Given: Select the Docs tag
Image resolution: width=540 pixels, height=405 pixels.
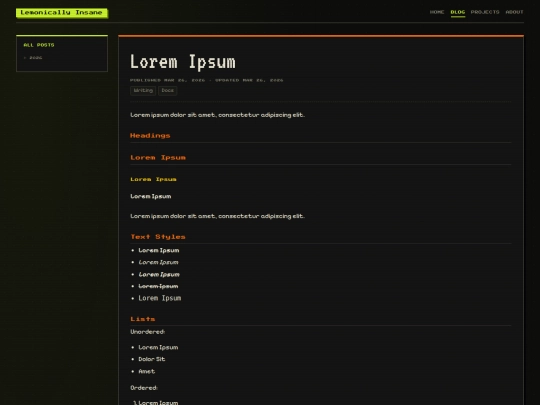Looking at the screenshot, I should pyautogui.click(x=167, y=91).
